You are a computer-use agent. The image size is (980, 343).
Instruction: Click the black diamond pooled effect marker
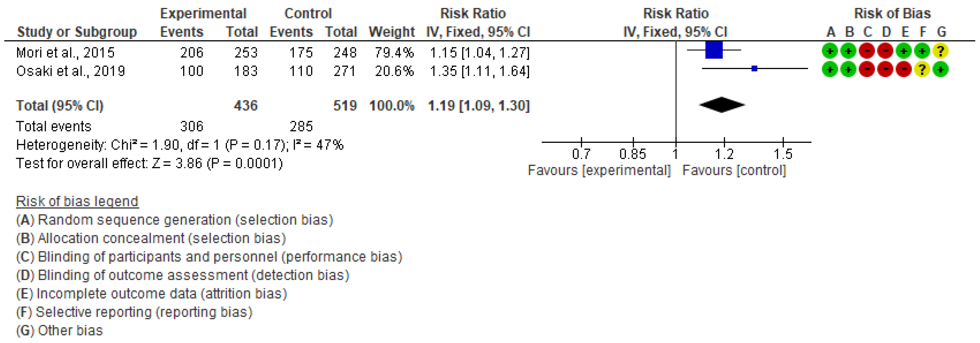click(722, 105)
